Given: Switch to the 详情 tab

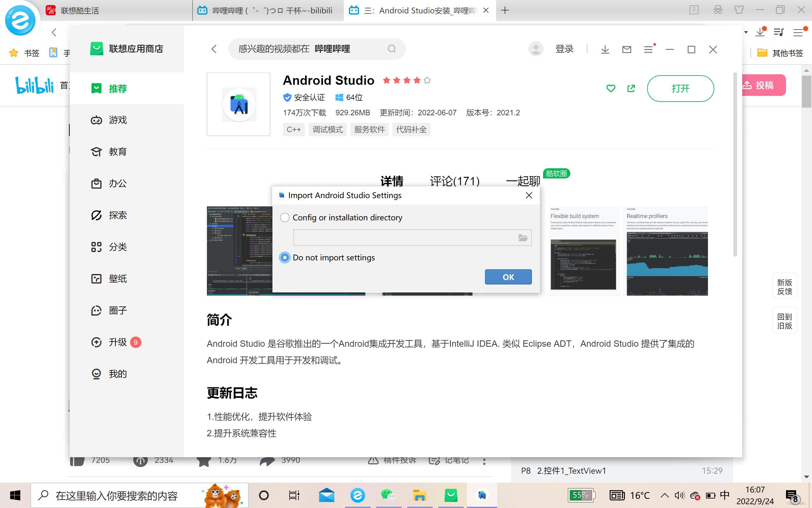Looking at the screenshot, I should pyautogui.click(x=392, y=181).
